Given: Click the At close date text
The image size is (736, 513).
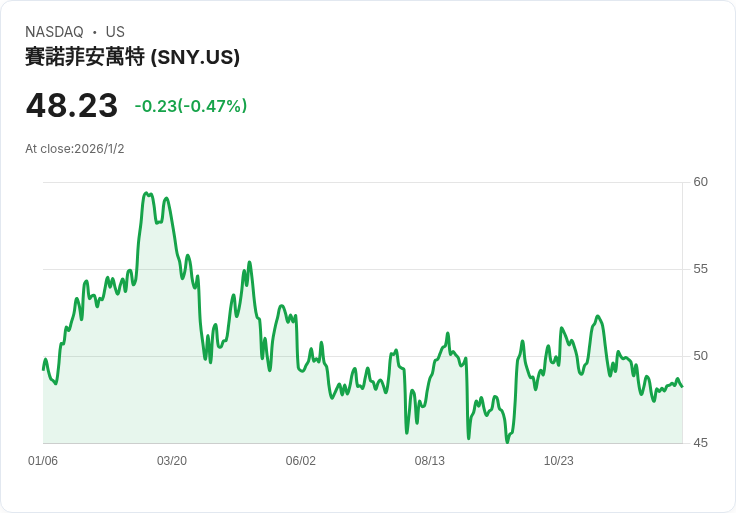Looking at the screenshot, I should click(75, 149).
